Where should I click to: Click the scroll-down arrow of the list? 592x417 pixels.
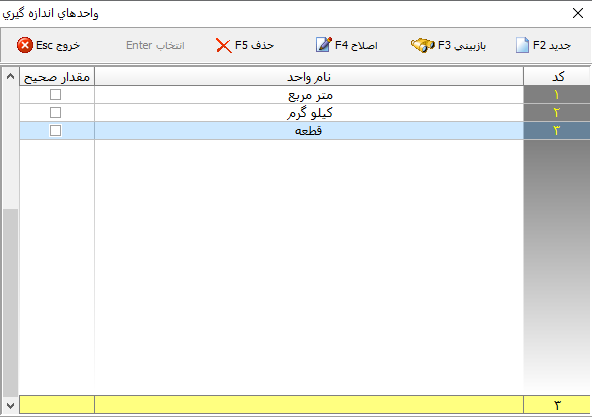[x=11, y=406]
